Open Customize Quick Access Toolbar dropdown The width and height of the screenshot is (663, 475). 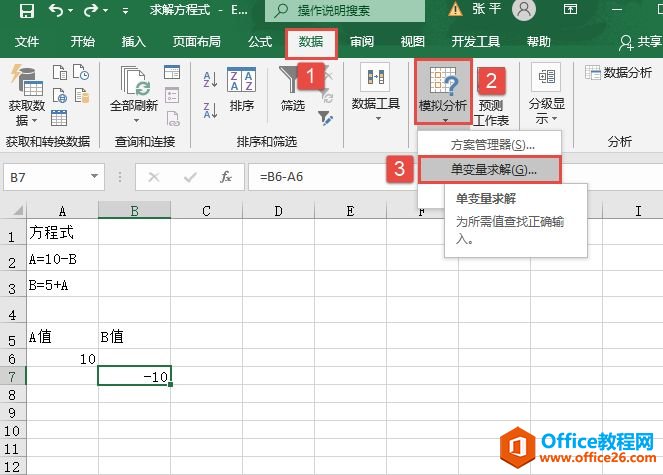point(125,11)
